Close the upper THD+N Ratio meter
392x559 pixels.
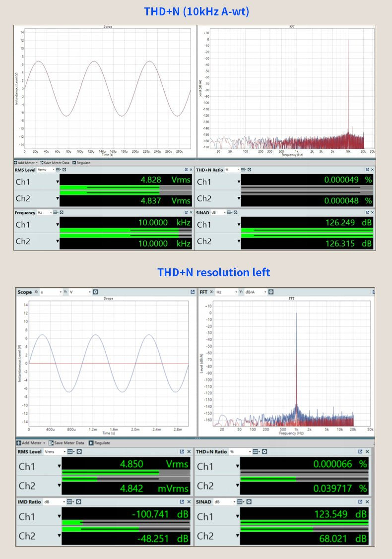[x=372, y=170]
